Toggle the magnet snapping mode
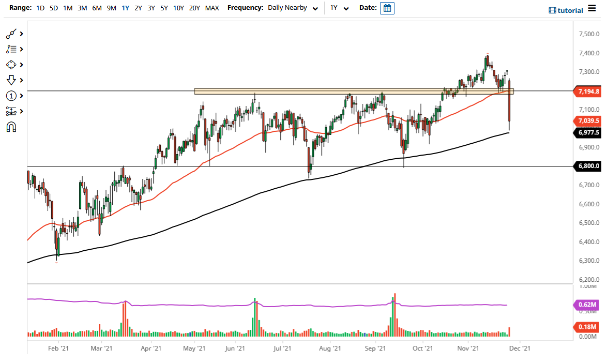607x364 pixels. 11,127
